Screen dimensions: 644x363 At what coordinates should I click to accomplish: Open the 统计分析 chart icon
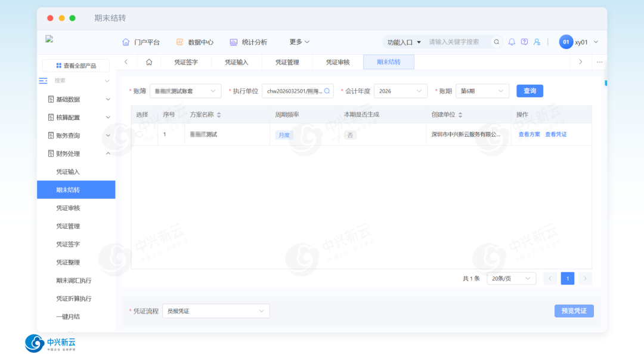233,42
